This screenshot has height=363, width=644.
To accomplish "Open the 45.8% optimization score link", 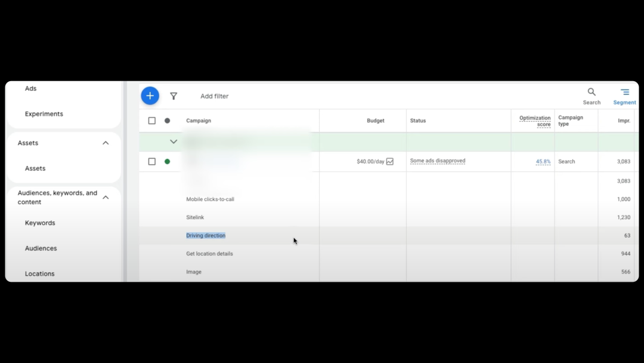I will (543, 162).
